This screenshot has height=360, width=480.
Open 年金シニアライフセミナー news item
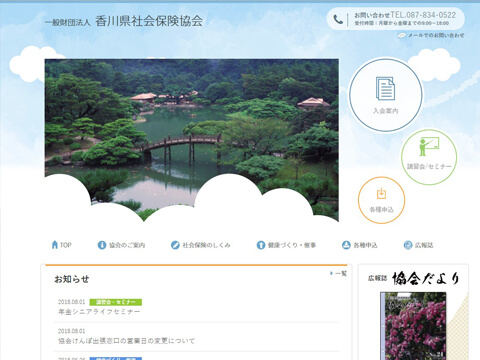tap(99, 312)
